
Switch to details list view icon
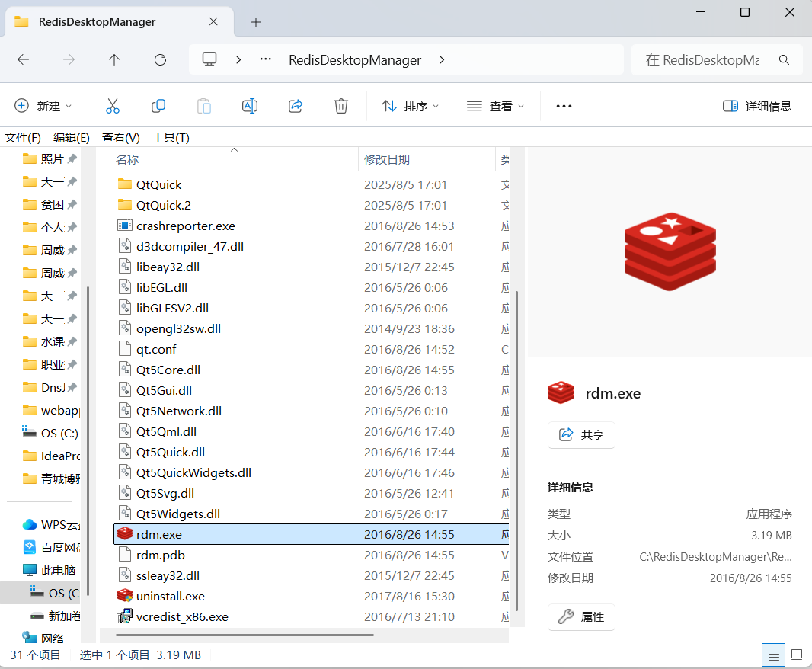pyautogui.click(x=773, y=655)
